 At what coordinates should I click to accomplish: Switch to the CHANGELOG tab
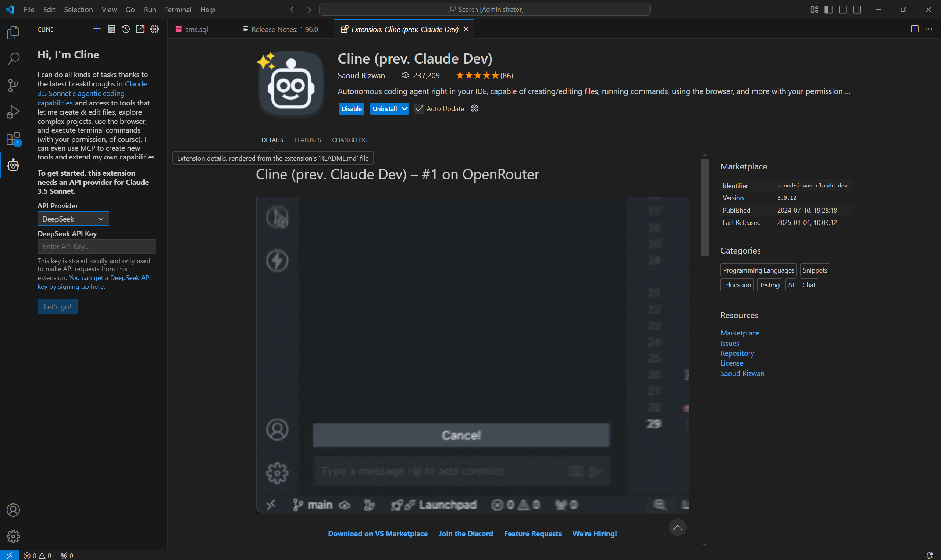click(x=349, y=140)
